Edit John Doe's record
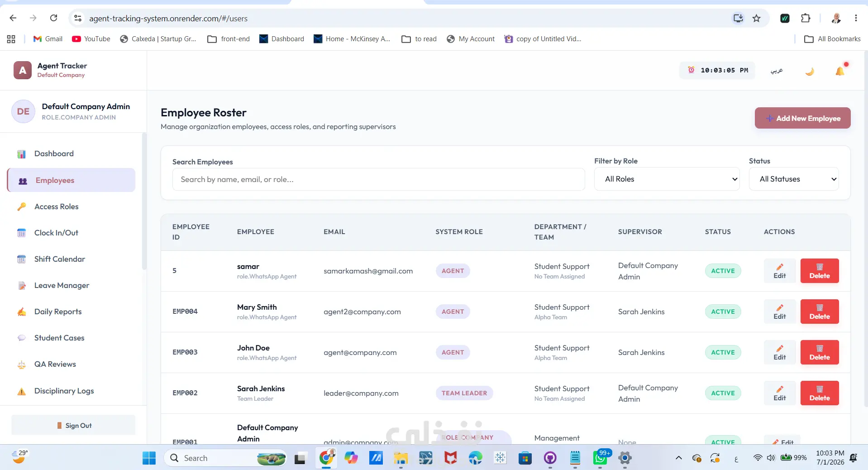The height and width of the screenshot is (470, 868). (x=779, y=352)
